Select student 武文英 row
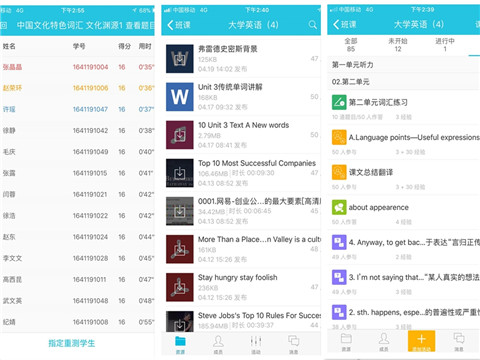The image size is (480, 360). coord(77,301)
